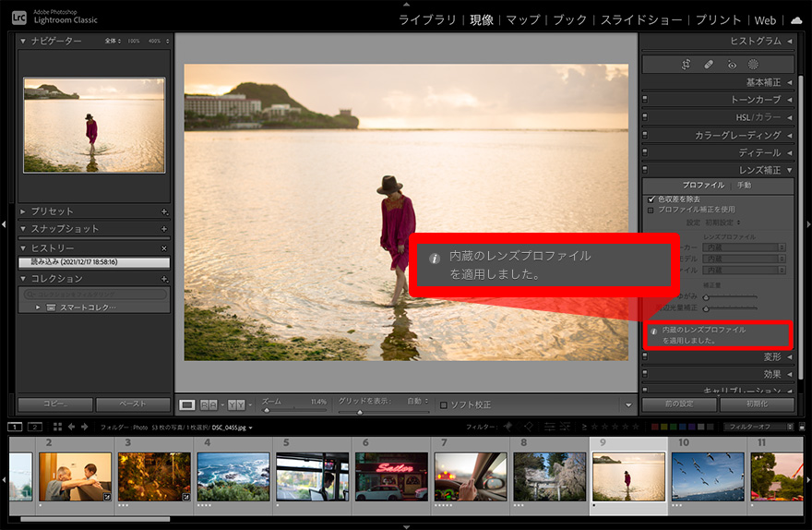The image size is (812, 530).
Task: Select the Crop Overlay tool icon
Action: coord(686,65)
